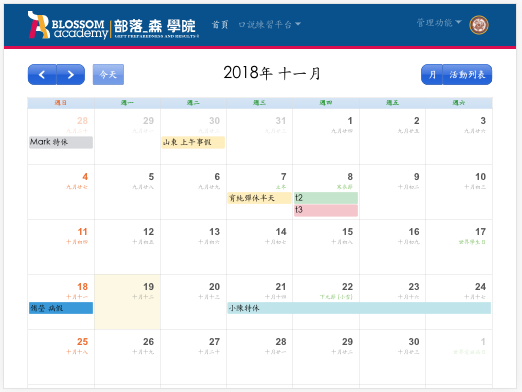Go to next month with right arrow
The image size is (522, 392).
coord(70,74)
